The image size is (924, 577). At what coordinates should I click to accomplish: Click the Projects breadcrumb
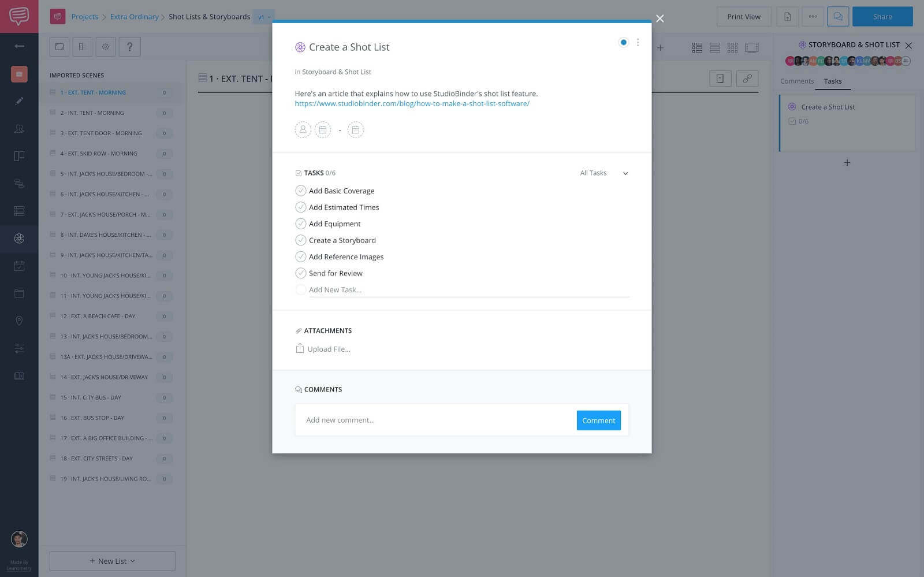pyautogui.click(x=85, y=17)
